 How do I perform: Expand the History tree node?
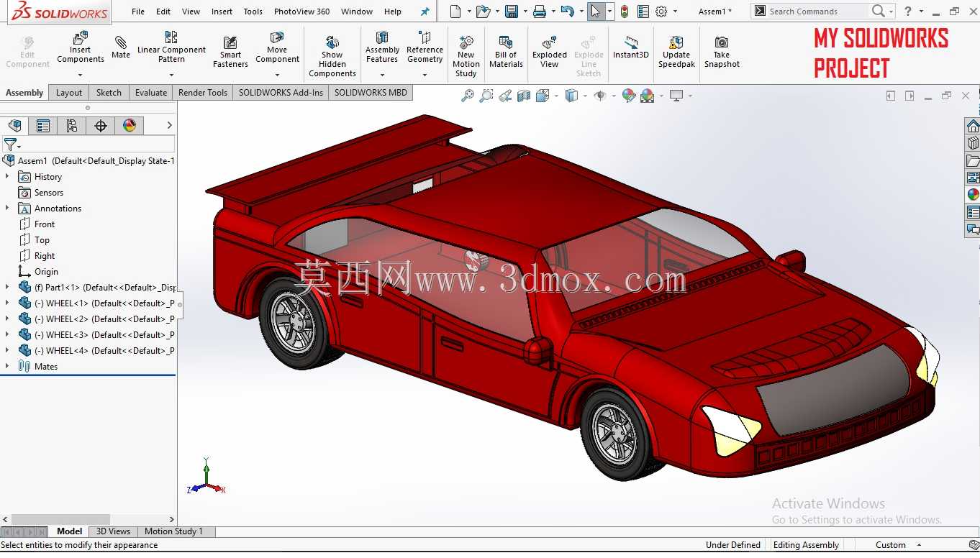[x=7, y=176]
